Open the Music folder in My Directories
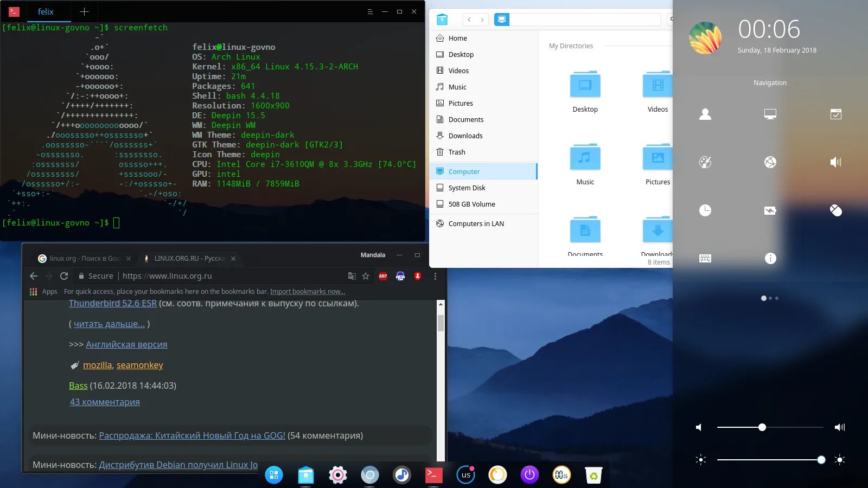This screenshot has height=488, width=868. click(x=585, y=164)
